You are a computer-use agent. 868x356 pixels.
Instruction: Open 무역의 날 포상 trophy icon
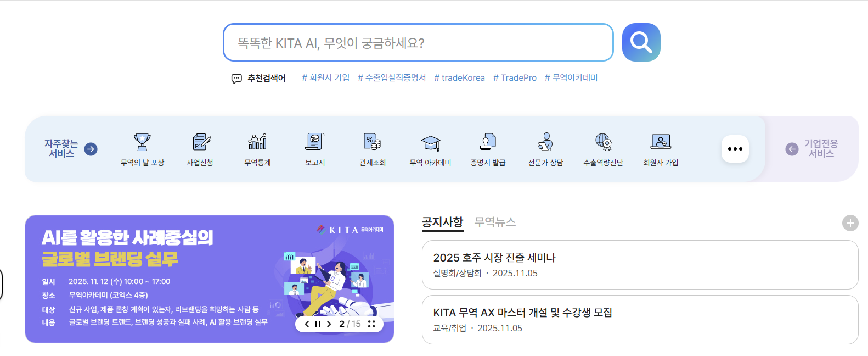coord(142,142)
